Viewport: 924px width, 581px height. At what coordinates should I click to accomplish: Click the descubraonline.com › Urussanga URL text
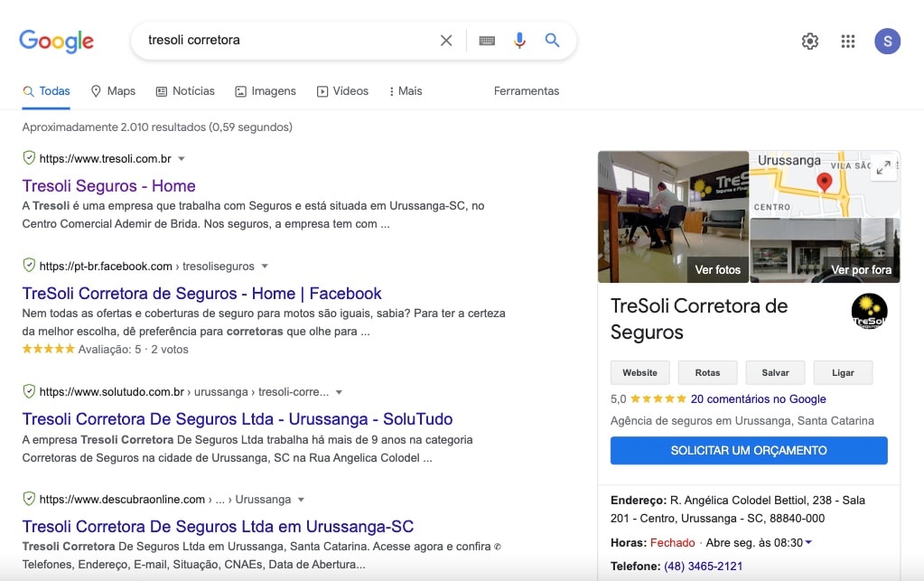pos(165,499)
